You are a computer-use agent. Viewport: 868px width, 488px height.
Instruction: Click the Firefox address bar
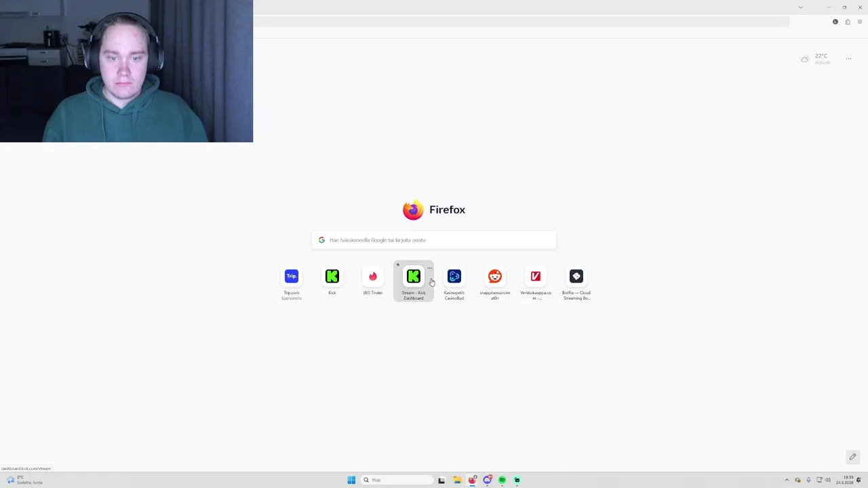(x=522, y=22)
